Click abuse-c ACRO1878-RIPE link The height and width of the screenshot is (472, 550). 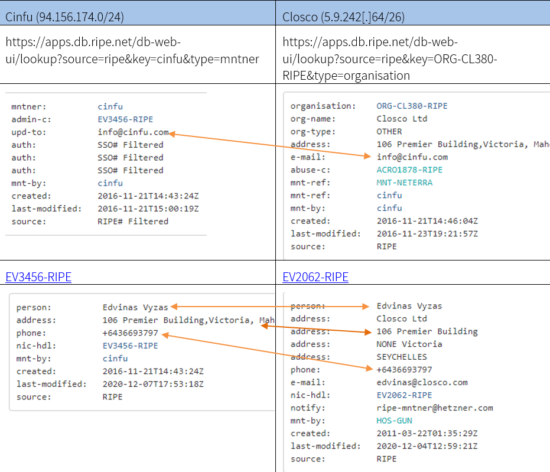tap(409, 170)
